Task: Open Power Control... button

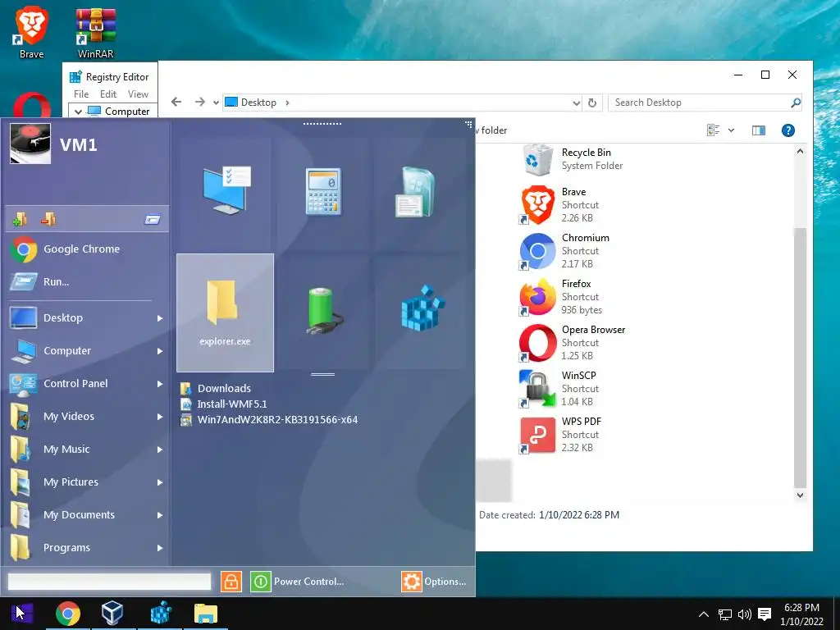Action: tap(308, 582)
